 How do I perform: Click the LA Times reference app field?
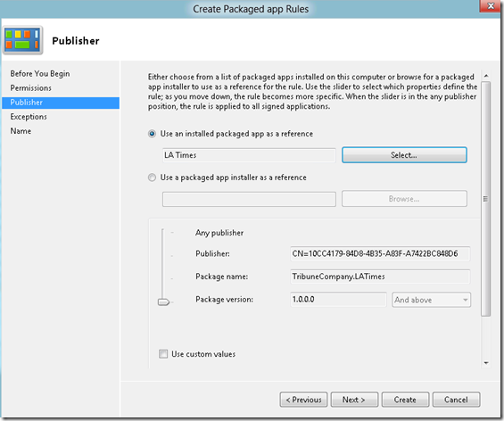(249, 155)
